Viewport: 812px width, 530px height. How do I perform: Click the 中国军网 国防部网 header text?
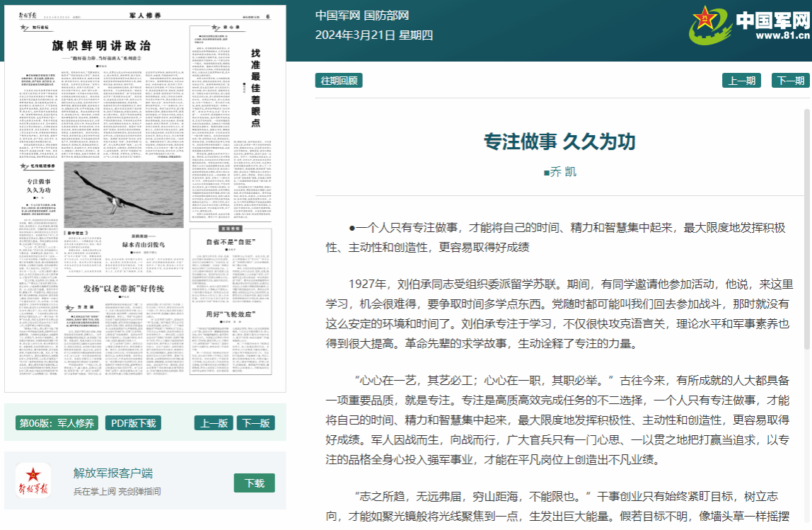click(361, 16)
